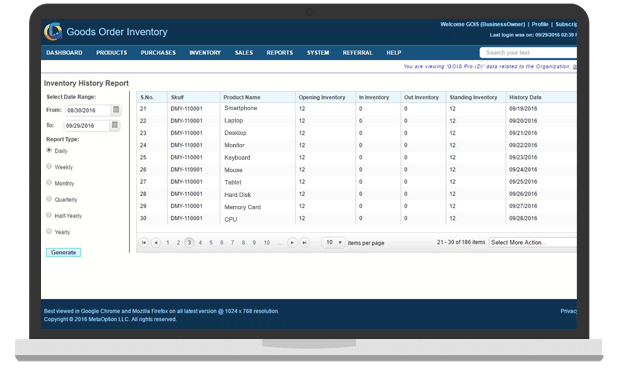
Task: Open the Purchases menu
Action: point(158,52)
